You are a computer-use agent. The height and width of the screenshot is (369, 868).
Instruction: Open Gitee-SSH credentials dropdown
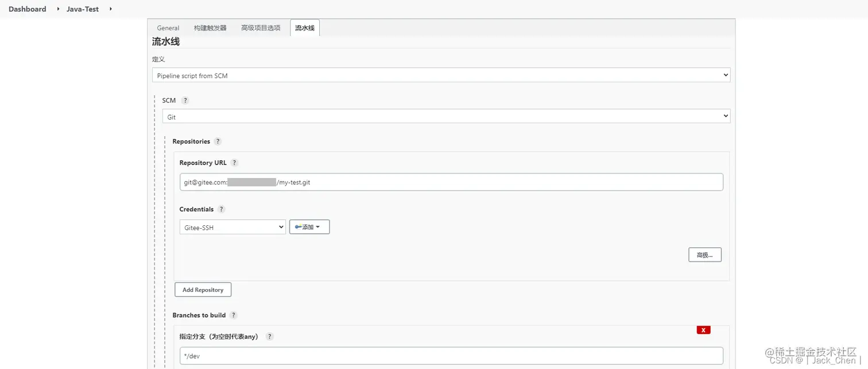232,227
